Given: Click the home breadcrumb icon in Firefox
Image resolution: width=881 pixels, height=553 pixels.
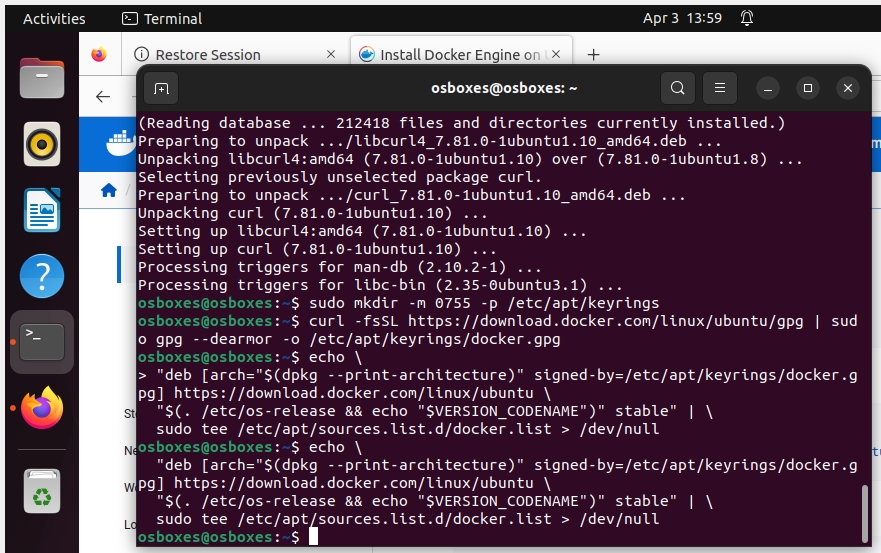Looking at the screenshot, I should click(109, 191).
